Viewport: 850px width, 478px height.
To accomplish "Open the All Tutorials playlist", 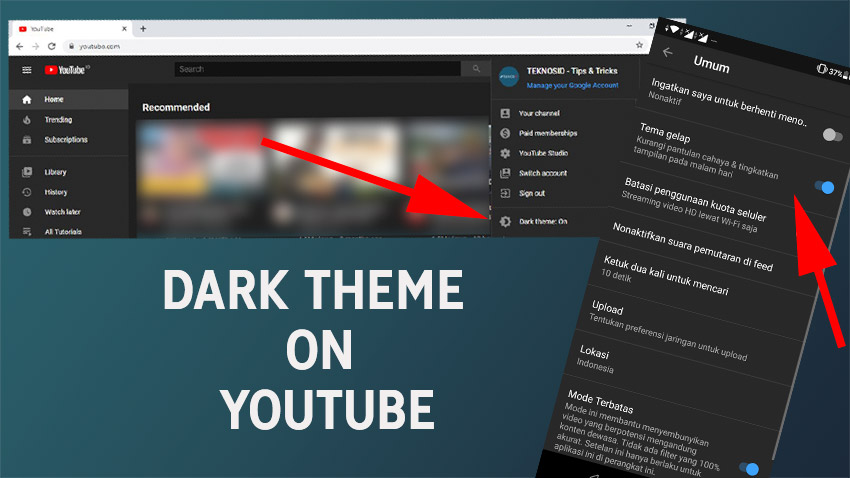I will pyautogui.click(x=69, y=231).
